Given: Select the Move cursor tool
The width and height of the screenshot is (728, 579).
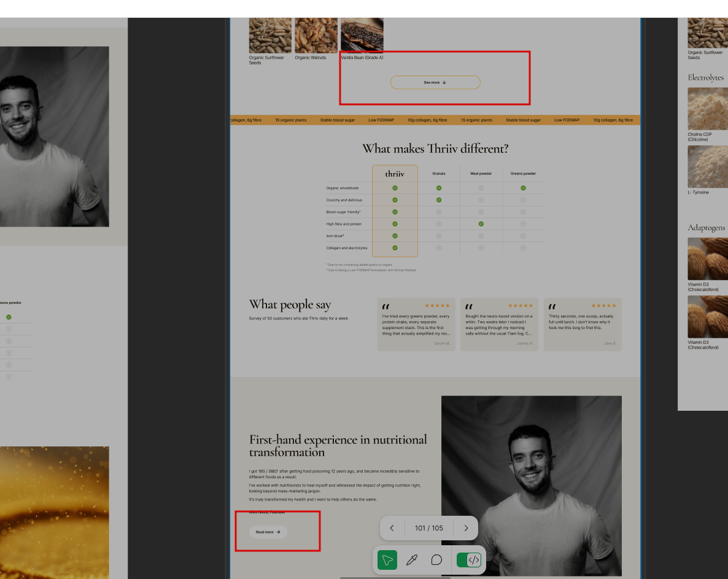Looking at the screenshot, I should pos(387,560).
